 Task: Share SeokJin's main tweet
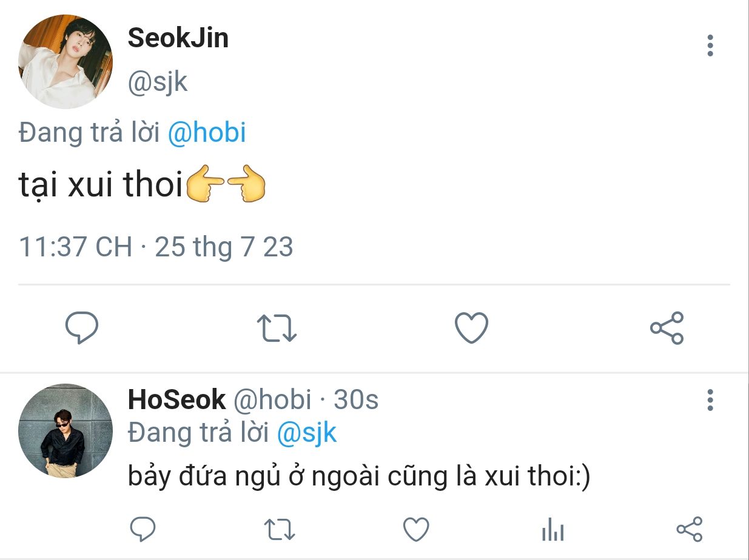point(667,328)
